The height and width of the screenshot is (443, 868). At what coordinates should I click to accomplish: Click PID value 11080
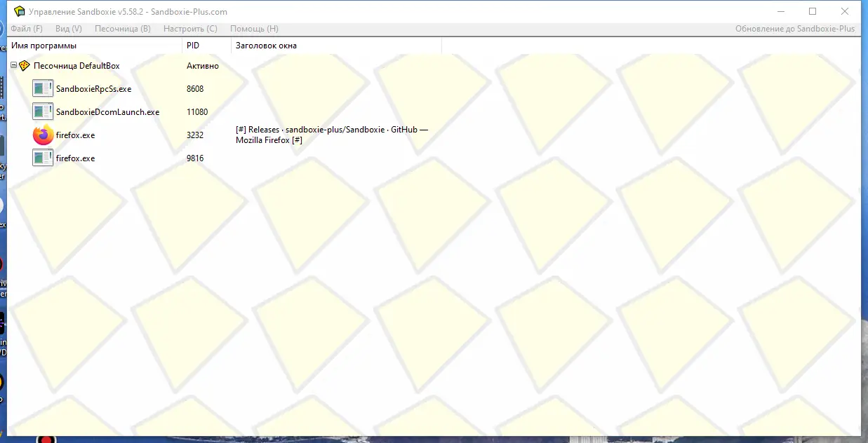tap(197, 112)
